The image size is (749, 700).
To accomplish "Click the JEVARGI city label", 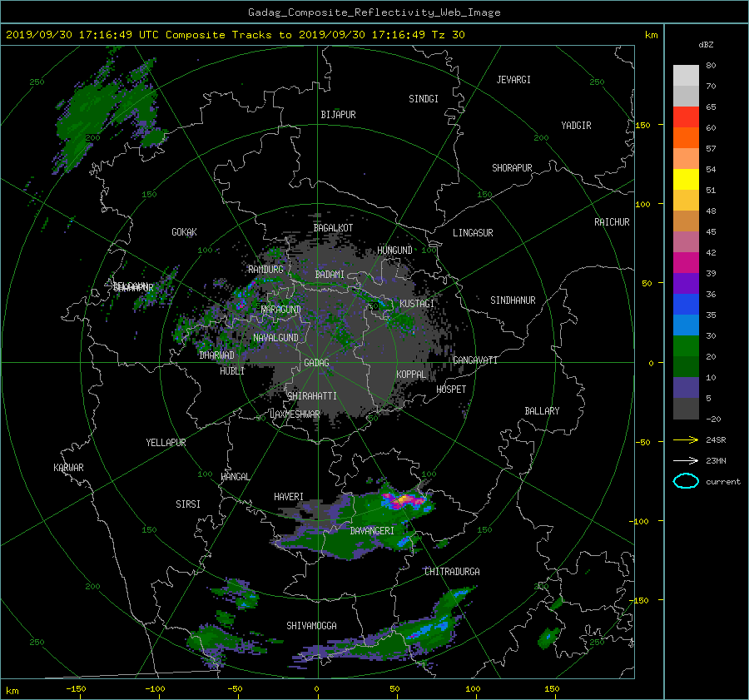I will [x=513, y=80].
